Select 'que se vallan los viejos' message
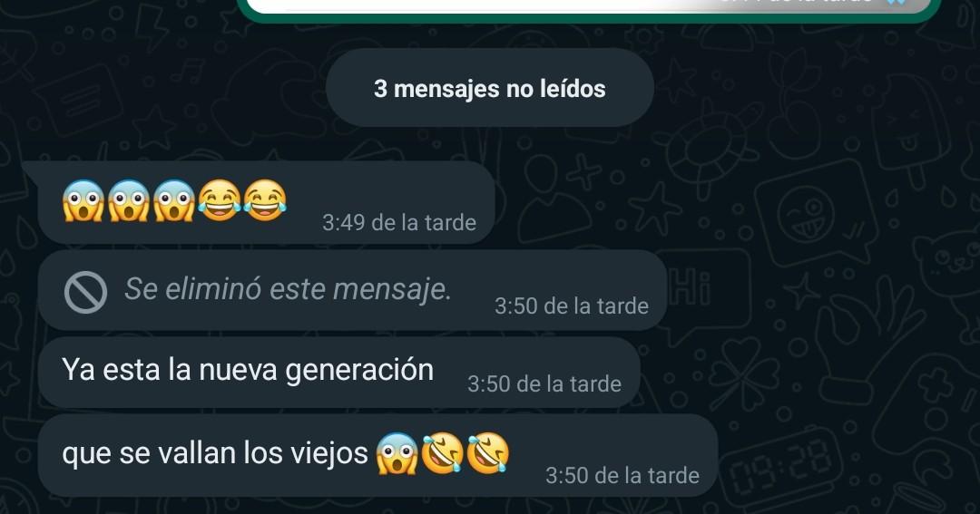The image size is (980, 514). click(377, 456)
